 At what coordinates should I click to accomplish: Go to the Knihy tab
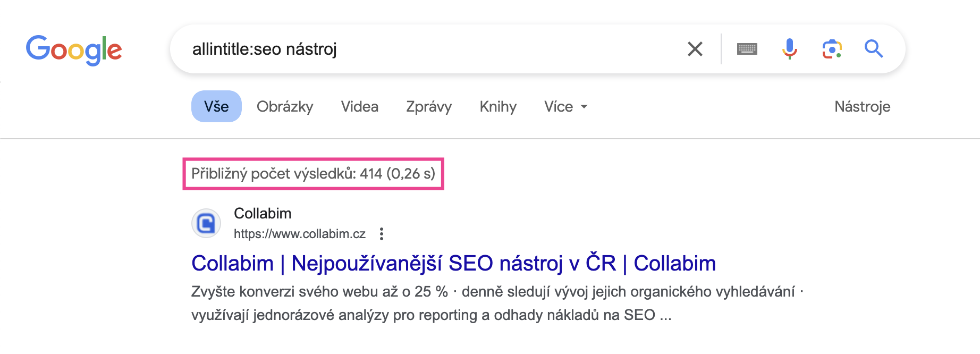click(x=497, y=106)
